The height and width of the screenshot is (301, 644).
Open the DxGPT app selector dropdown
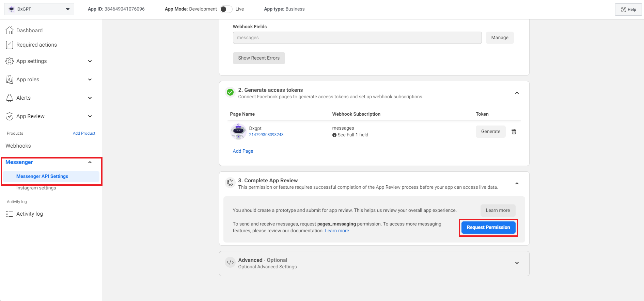coord(39,9)
